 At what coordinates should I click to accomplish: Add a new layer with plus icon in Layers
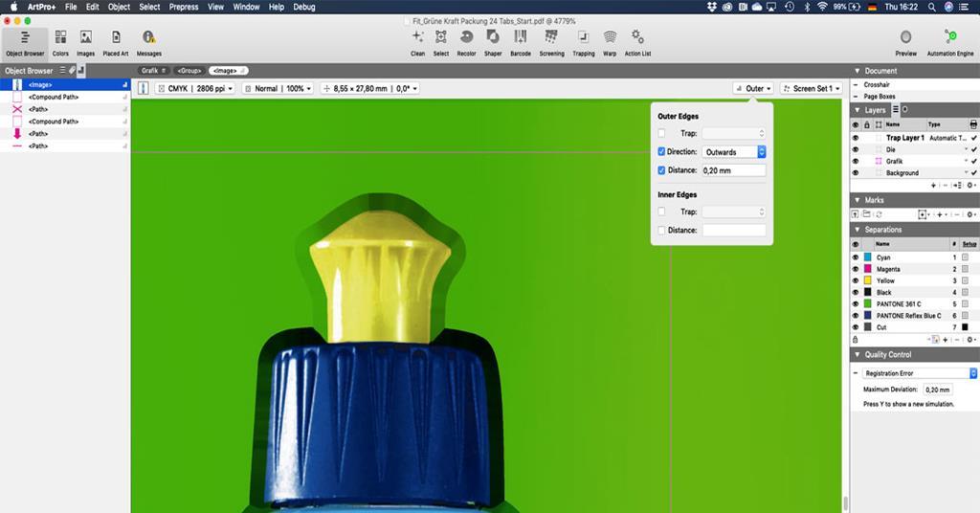click(934, 186)
